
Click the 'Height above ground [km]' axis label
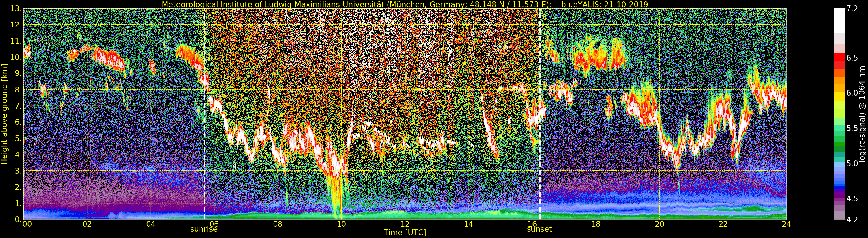coord(4,114)
